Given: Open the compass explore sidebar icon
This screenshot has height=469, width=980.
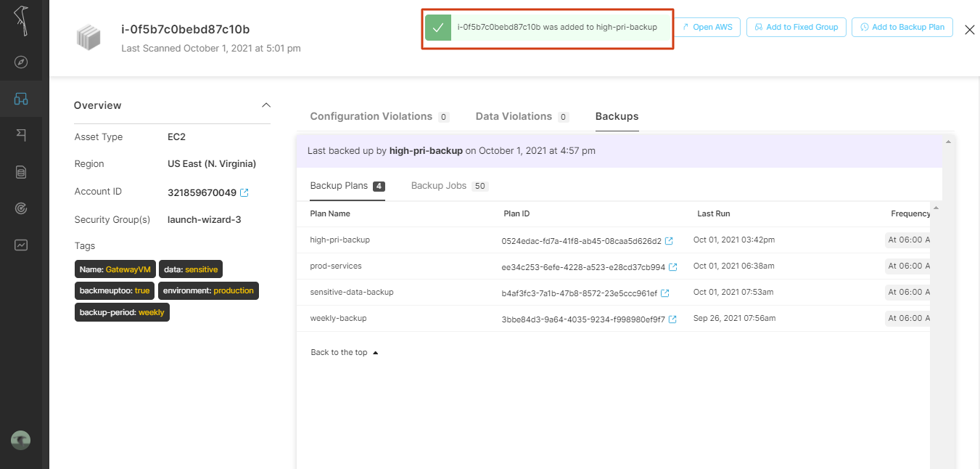Looking at the screenshot, I should tap(21, 62).
